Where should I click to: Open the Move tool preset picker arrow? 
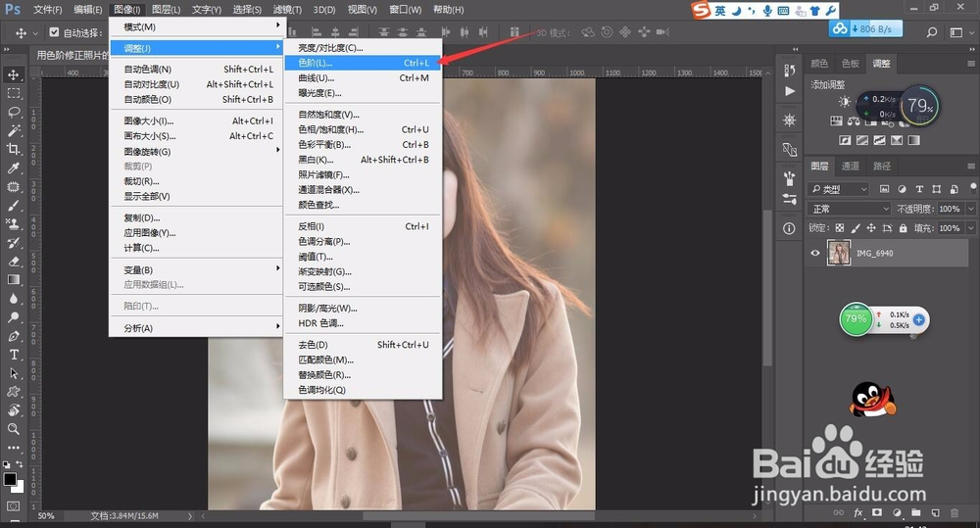[35, 32]
